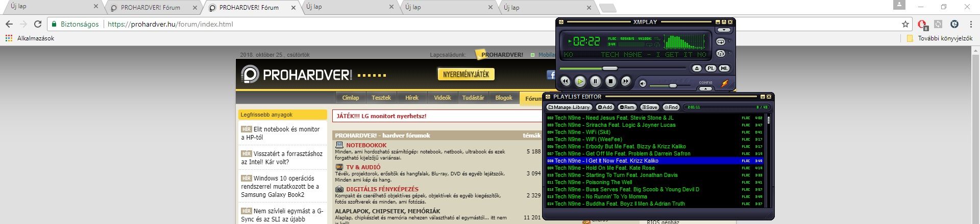Toggle media library with the ML button

point(724,69)
